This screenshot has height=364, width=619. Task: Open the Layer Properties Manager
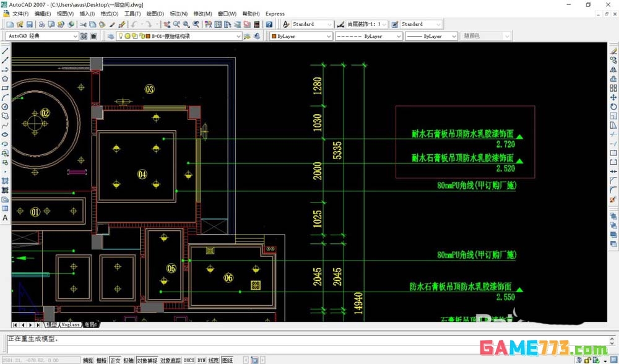coord(111,35)
